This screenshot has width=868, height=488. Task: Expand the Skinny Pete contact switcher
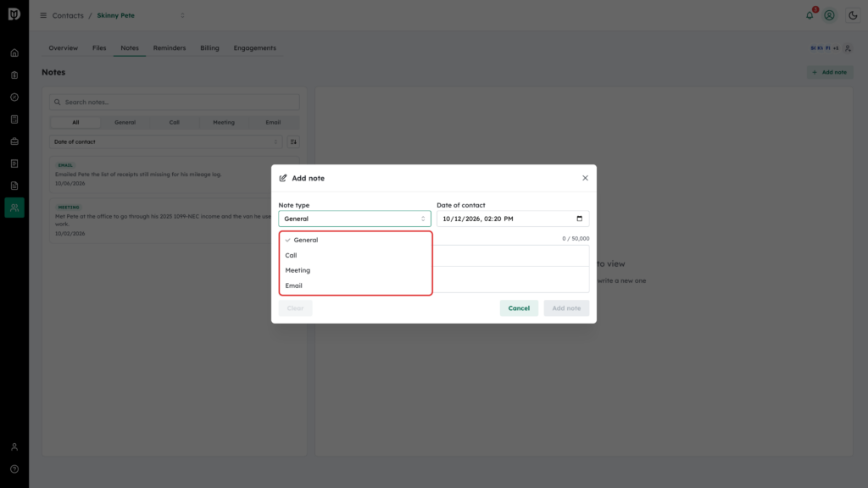tap(183, 15)
